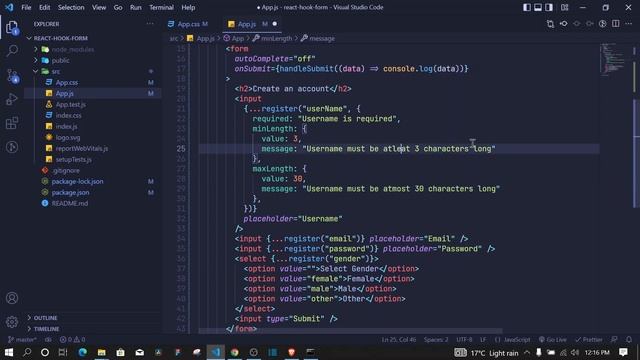Open the Manage settings gear
Screen dimensions: 640x360
click(x=12, y=322)
